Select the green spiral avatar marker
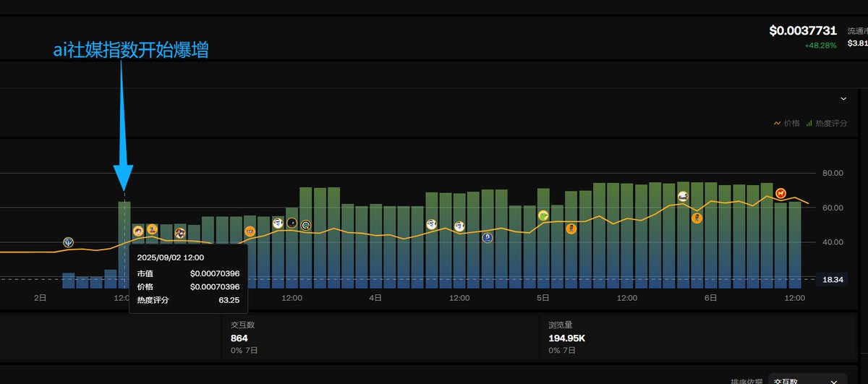Viewport: 868px width, 384px height. pos(306,226)
